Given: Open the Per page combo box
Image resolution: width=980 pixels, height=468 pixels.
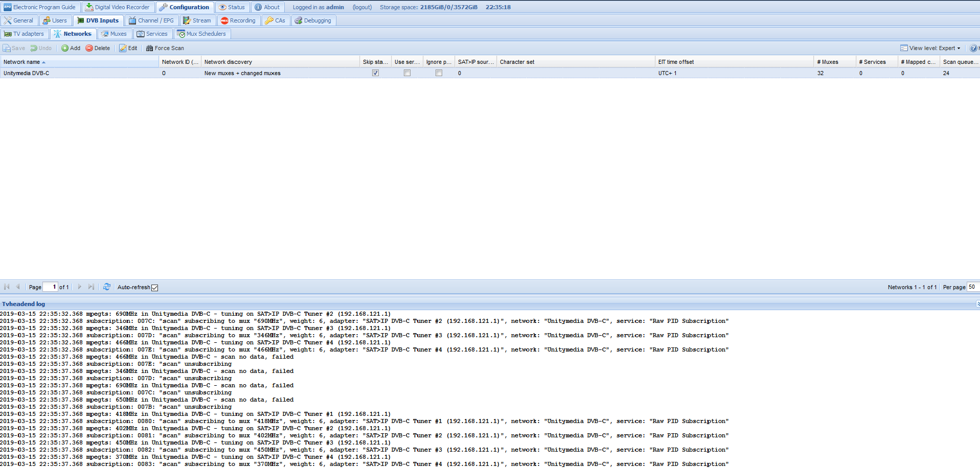Looking at the screenshot, I should (x=973, y=287).
